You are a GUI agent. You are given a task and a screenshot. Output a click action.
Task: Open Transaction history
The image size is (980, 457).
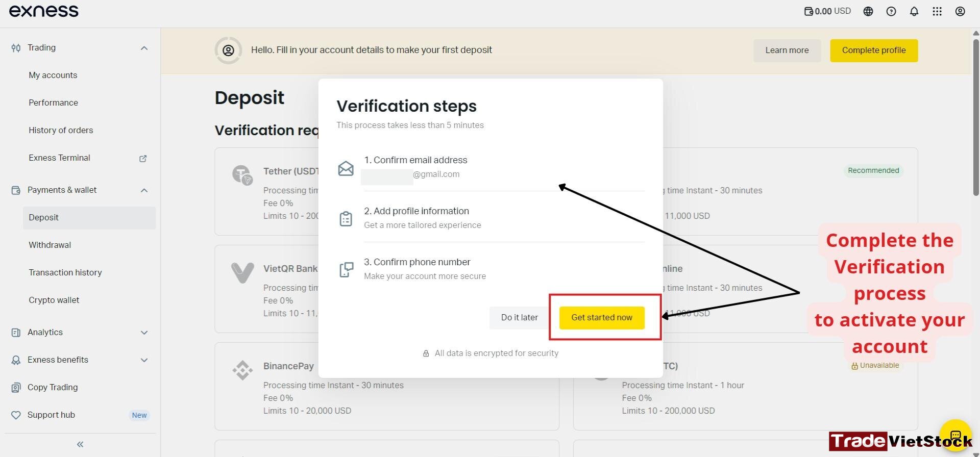(65, 272)
